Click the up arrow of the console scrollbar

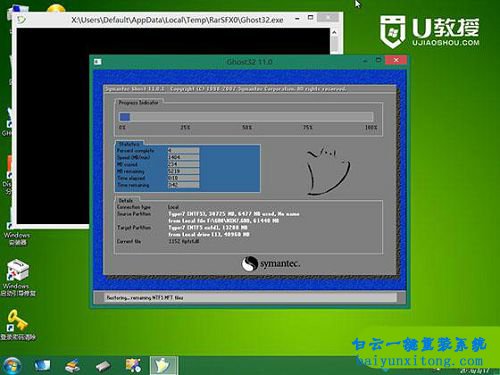pyautogui.click(x=334, y=32)
